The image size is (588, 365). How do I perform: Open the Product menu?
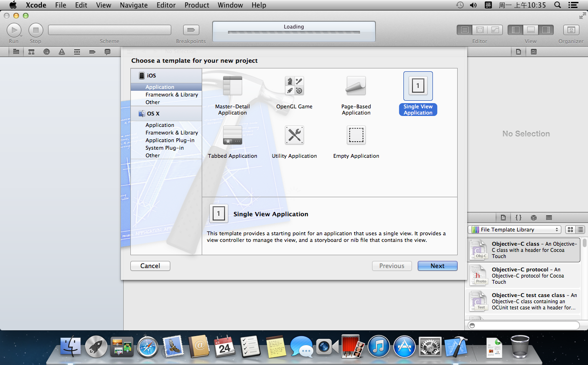(197, 5)
